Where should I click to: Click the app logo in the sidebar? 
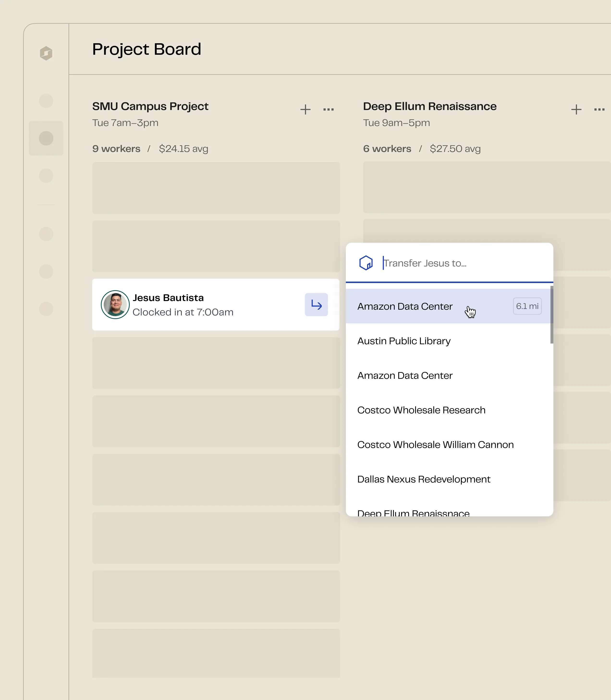click(x=46, y=53)
